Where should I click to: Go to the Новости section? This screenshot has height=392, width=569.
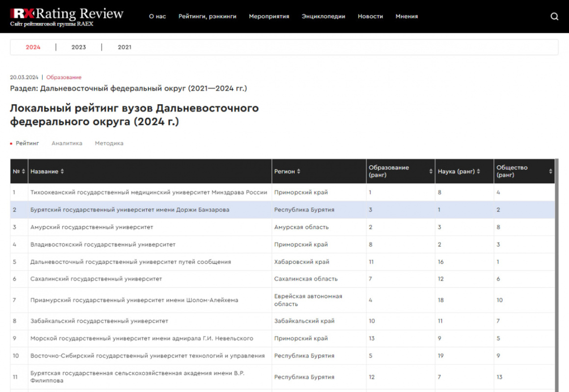click(370, 17)
